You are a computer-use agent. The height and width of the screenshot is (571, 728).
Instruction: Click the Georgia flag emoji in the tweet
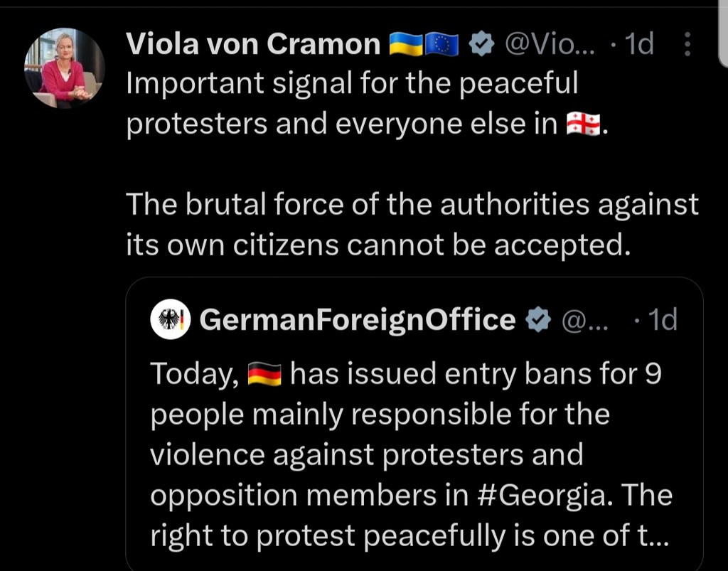(x=584, y=124)
